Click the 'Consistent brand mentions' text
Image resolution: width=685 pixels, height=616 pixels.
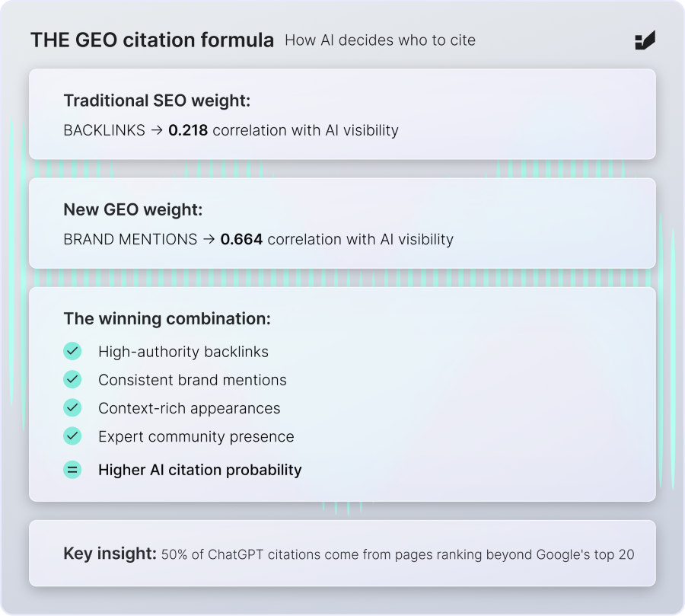pos(193,380)
